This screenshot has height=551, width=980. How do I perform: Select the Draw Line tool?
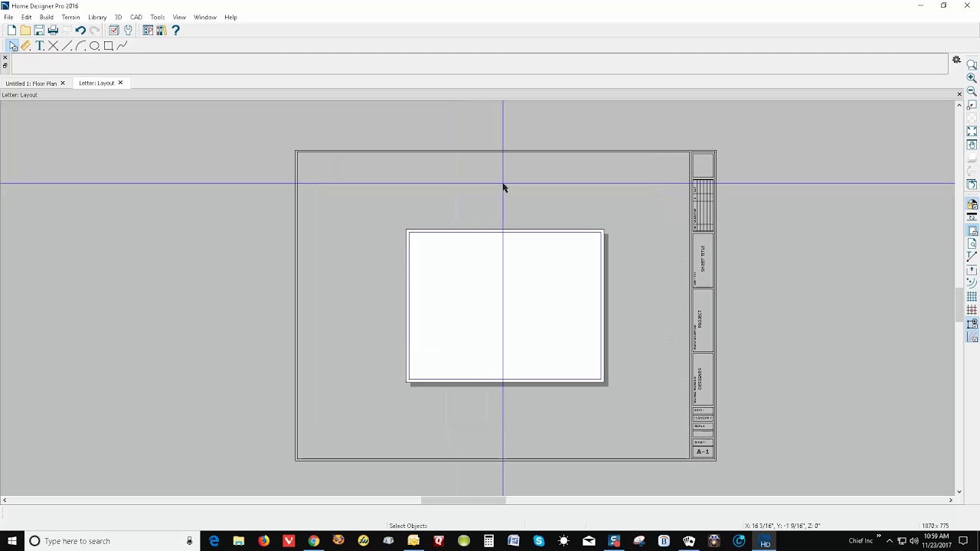coord(67,46)
